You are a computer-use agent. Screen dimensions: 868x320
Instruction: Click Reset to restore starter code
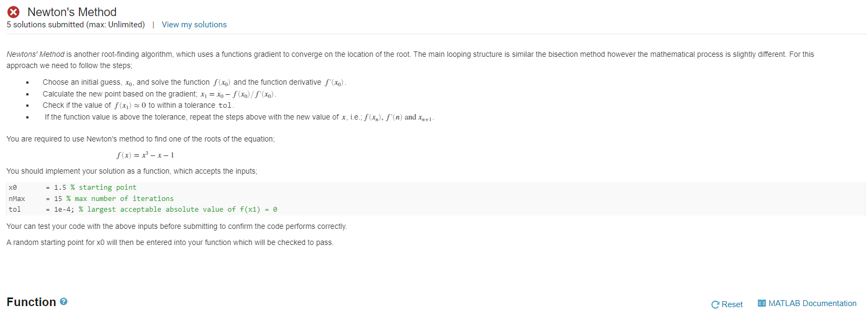(x=732, y=304)
